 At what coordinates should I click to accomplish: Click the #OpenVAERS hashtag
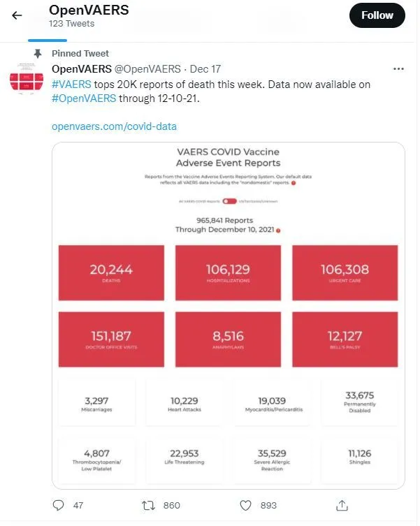click(84, 98)
